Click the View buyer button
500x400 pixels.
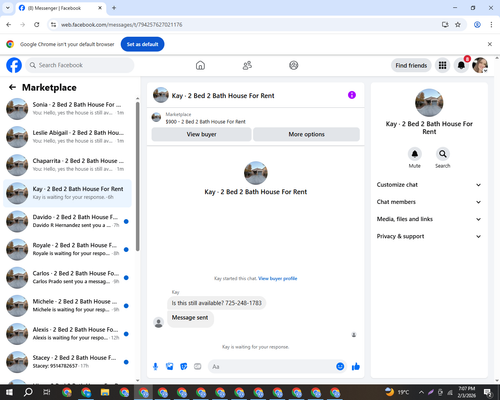[x=201, y=134]
